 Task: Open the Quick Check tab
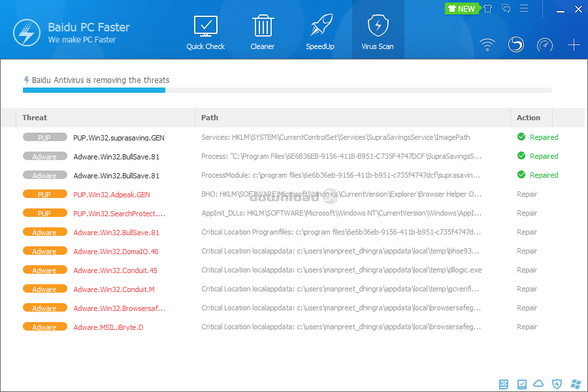(206, 33)
